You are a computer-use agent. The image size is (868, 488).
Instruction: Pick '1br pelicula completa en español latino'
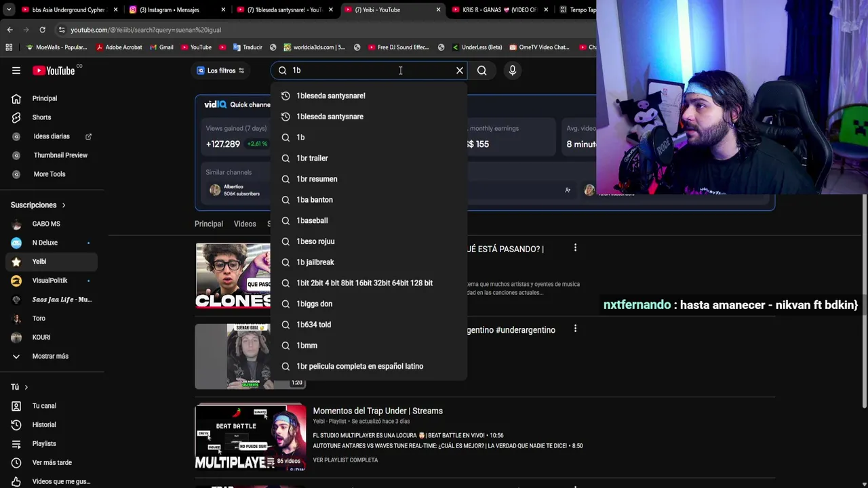click(x=369, y=366)
